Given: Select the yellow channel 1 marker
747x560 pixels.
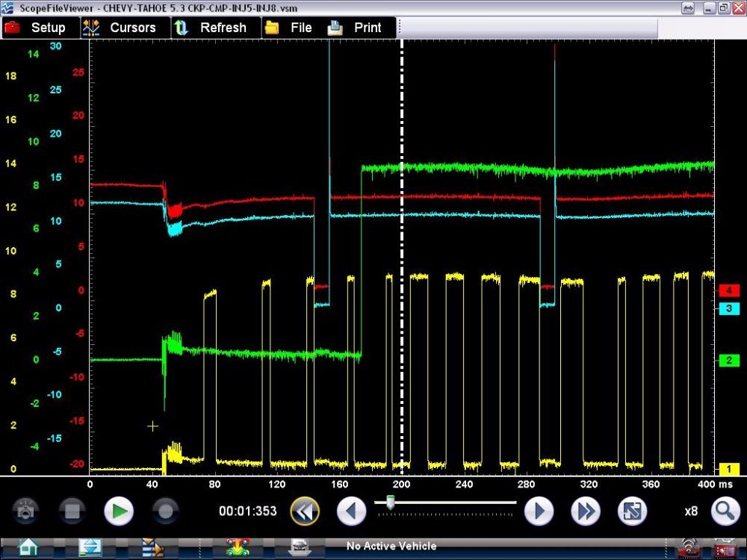Looking at the screenshot, I should coord(728,469).
